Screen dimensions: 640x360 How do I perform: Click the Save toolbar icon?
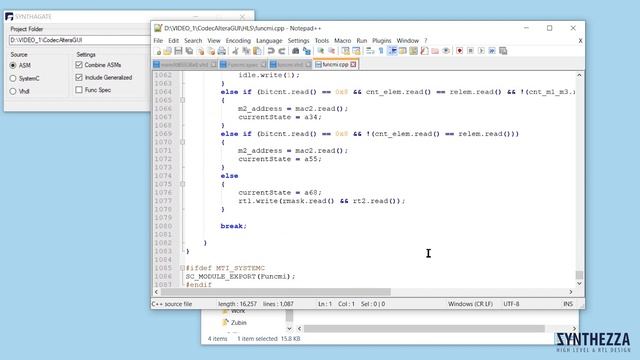click(178, 51)
